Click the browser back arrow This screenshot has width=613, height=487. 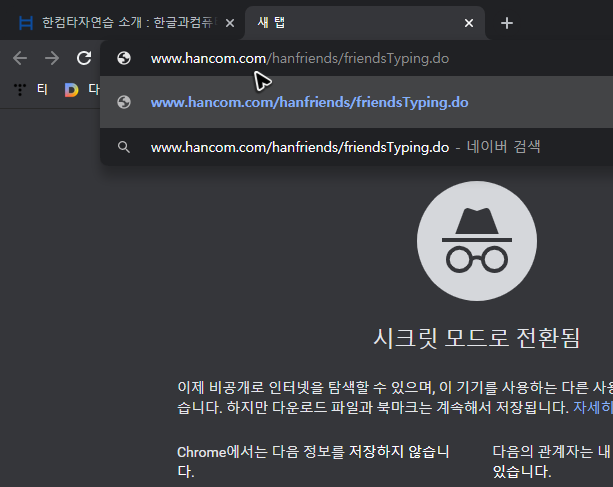[x=20, y=59]
